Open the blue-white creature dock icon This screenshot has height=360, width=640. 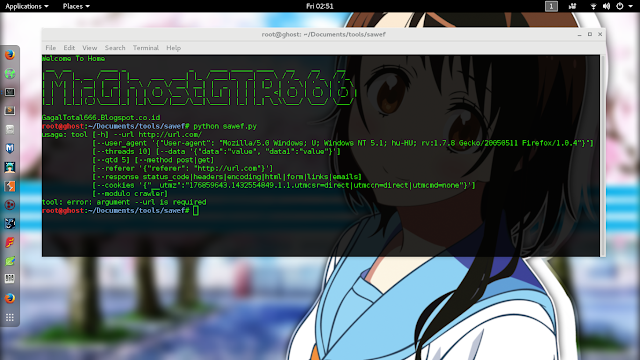click(x=10, y=223)
